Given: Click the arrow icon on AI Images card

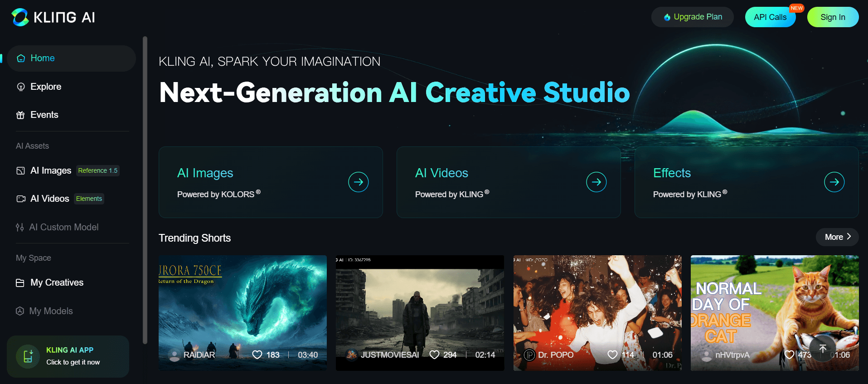Looking at the screenshot, I should tap(358, 182).
